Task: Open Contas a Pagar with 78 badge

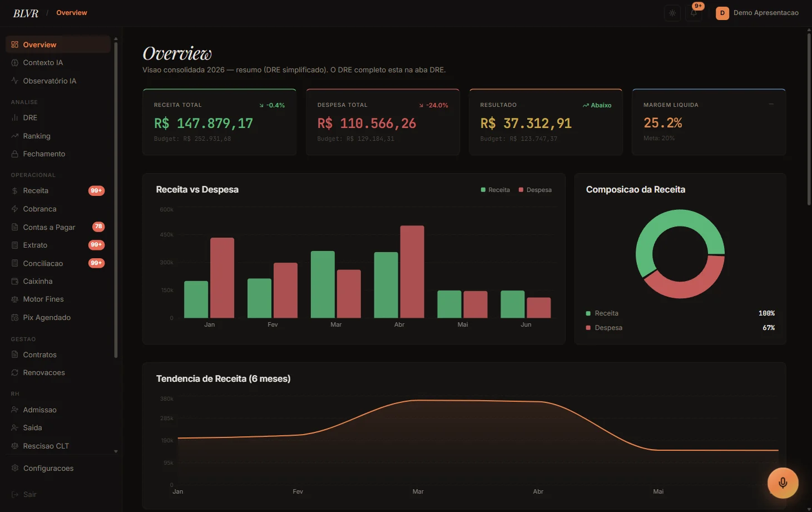Action: (x=58, y=227)
